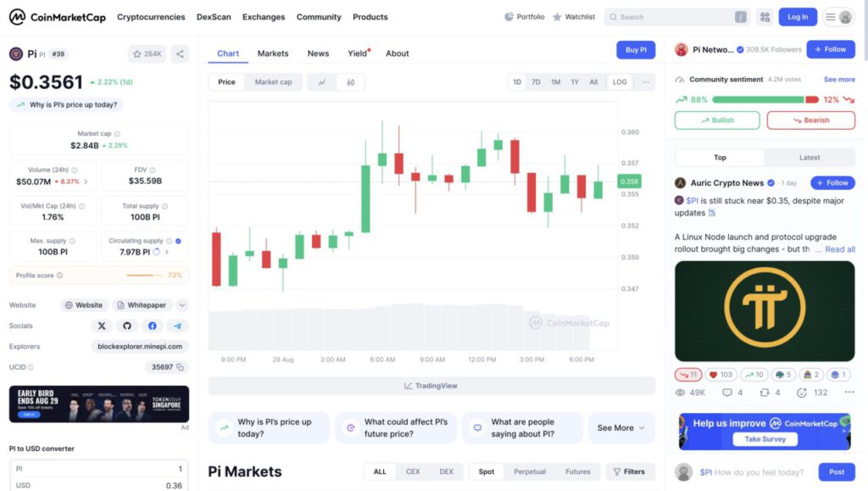Open the Latest posts tab
This screenshot has height=491, width=868.
coord(809,158)
